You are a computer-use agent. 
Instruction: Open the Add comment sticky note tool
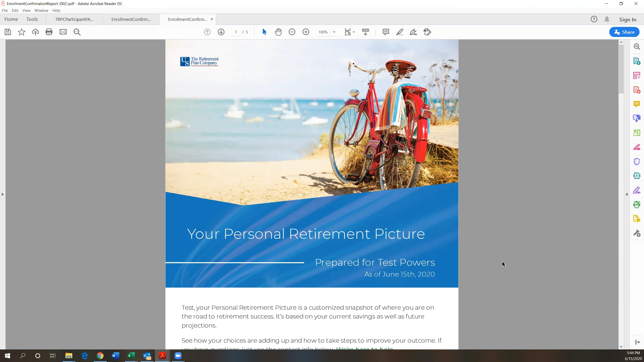pyautogui.click(x=386, y=32)
